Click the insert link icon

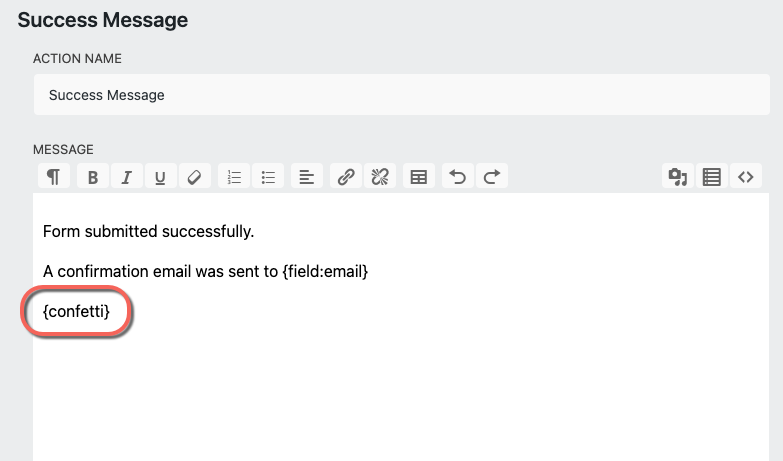(x=346, y=177)
